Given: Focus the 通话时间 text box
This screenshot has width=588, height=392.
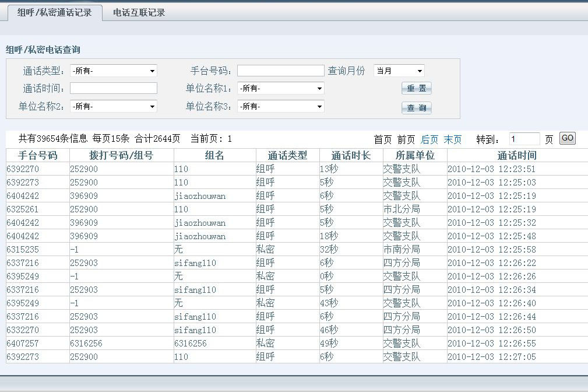Looking at the screenshot, I should tap(114, 88).
